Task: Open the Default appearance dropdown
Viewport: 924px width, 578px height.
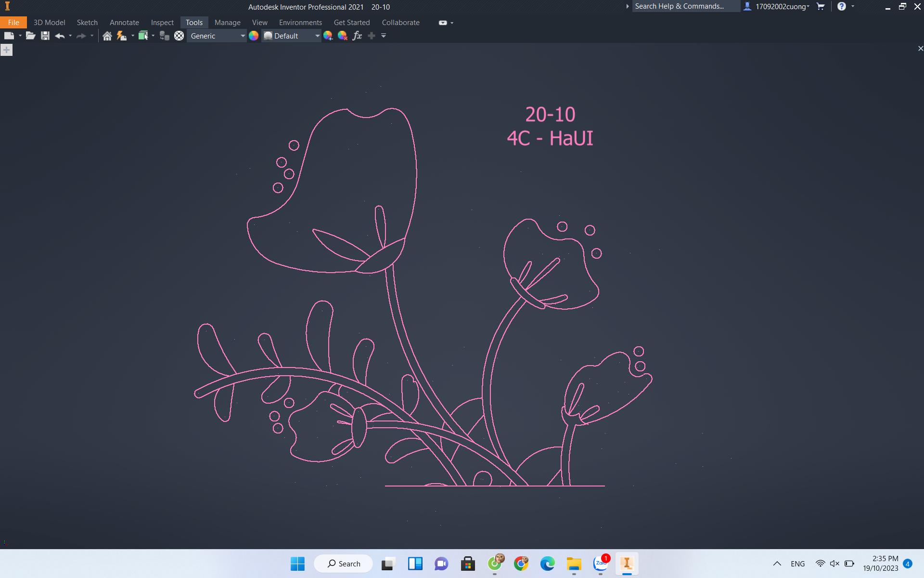Action: click(291, 36)
